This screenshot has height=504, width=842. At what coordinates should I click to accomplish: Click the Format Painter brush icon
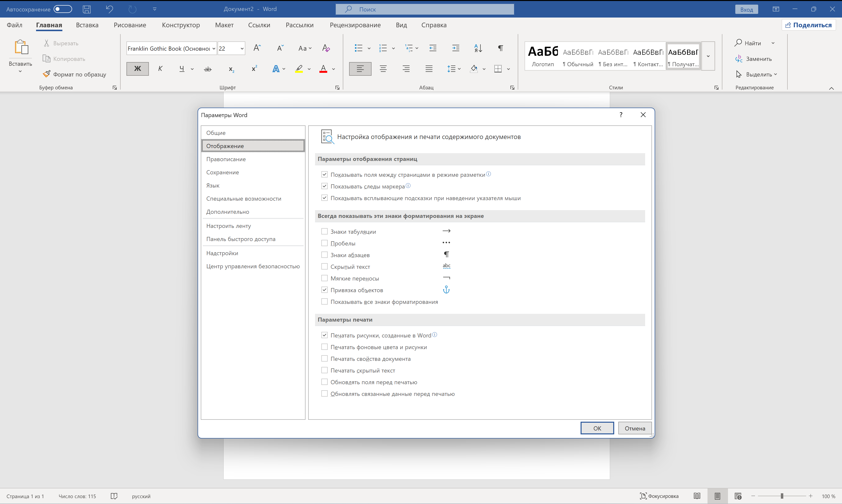(47, 74)
